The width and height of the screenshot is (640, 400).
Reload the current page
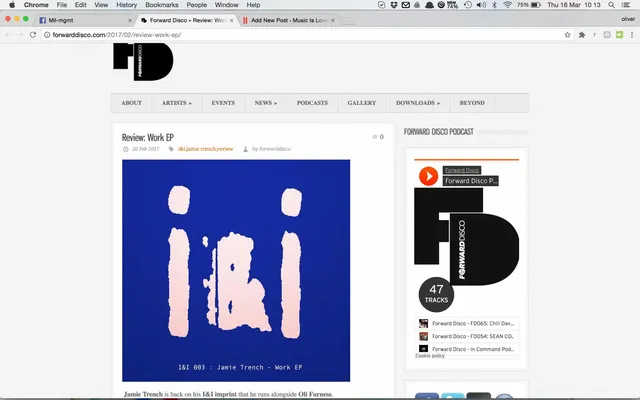pos(33,35)
